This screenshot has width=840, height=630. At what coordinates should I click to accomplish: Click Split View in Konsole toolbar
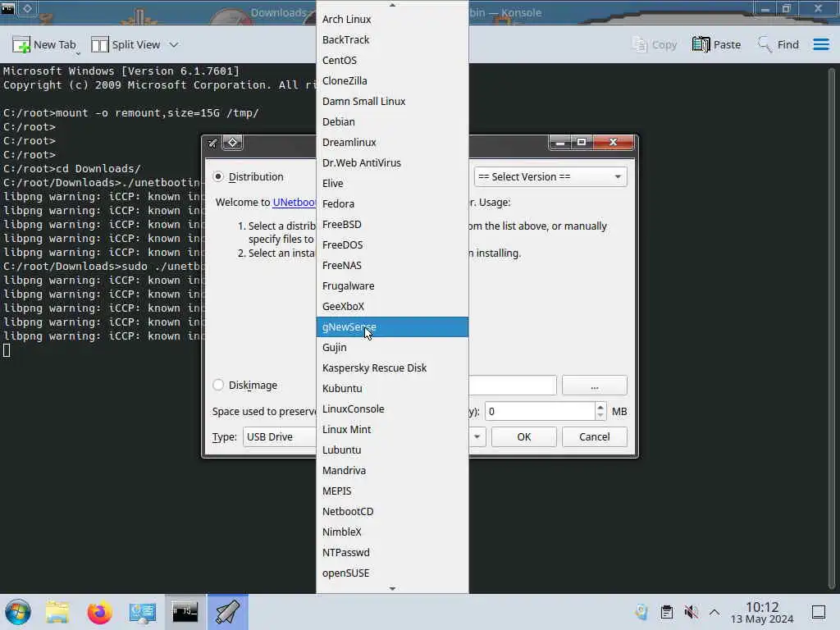coord(126,44)
